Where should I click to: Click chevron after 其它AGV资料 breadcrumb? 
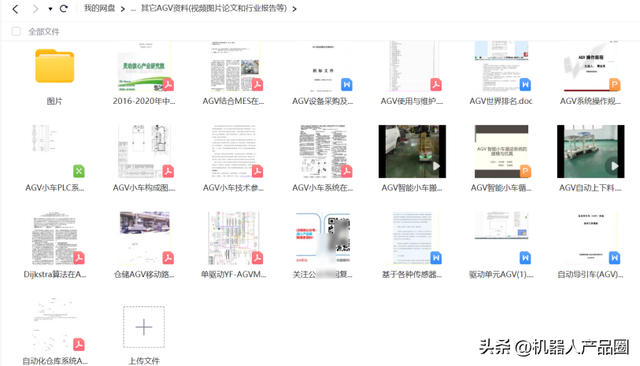[294, 9]
